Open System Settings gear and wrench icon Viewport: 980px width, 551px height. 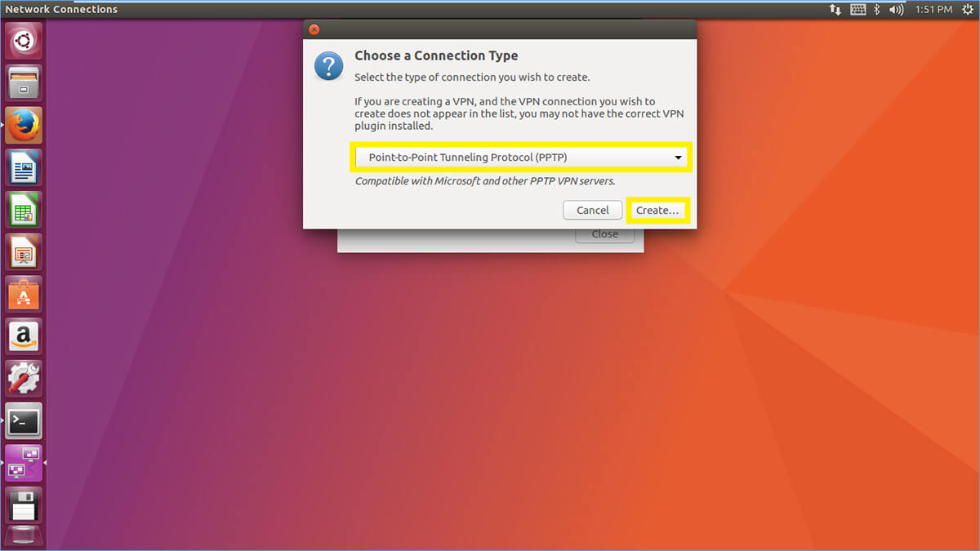coord(24,379)
